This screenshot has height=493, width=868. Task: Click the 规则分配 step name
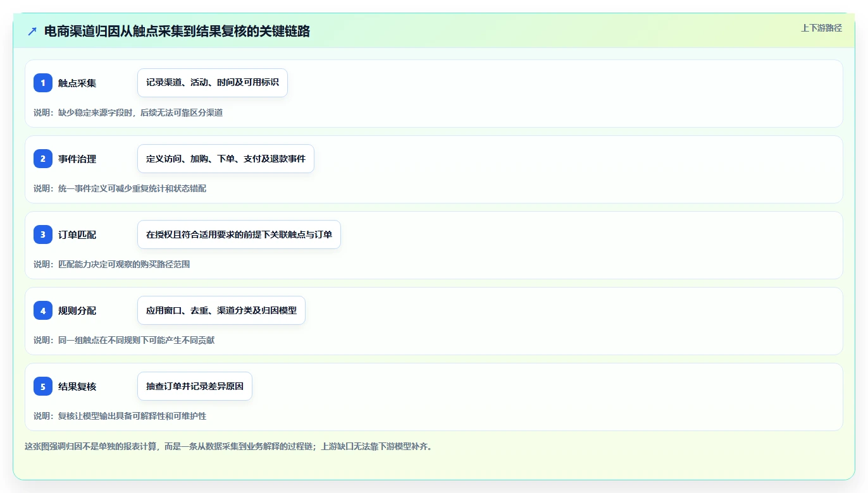(77, 310)
